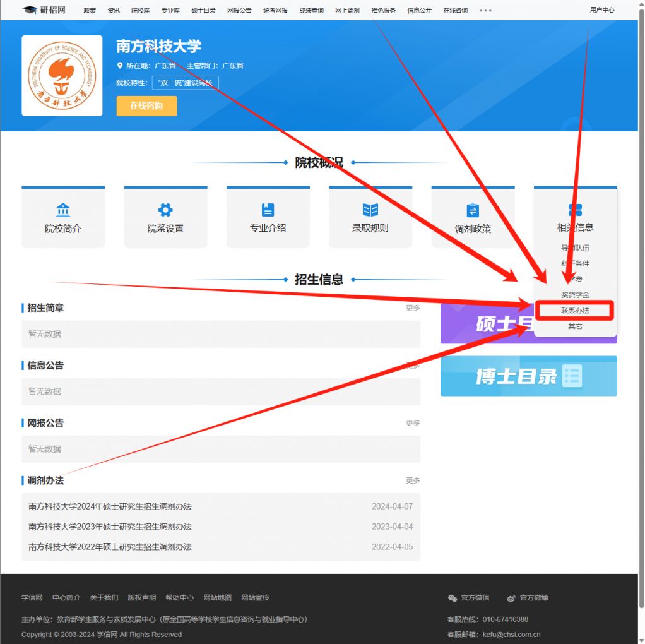Open 院校库 in the top navigation
This screenshot has height=644, width=645.
(140, 10)
